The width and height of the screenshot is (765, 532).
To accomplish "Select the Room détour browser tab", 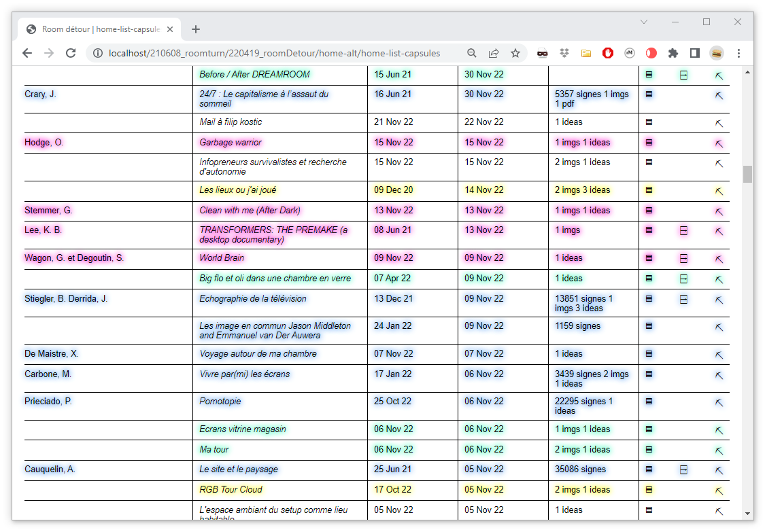I will [99, 29].
